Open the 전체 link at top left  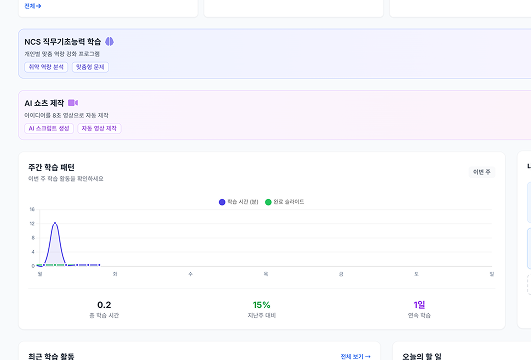(x=33, y=6)
